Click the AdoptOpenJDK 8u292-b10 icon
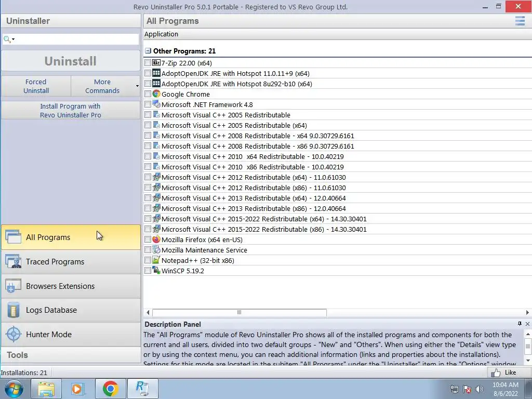Screen dimensions: 532x399 pyautogui.click(x=156, y=84)
